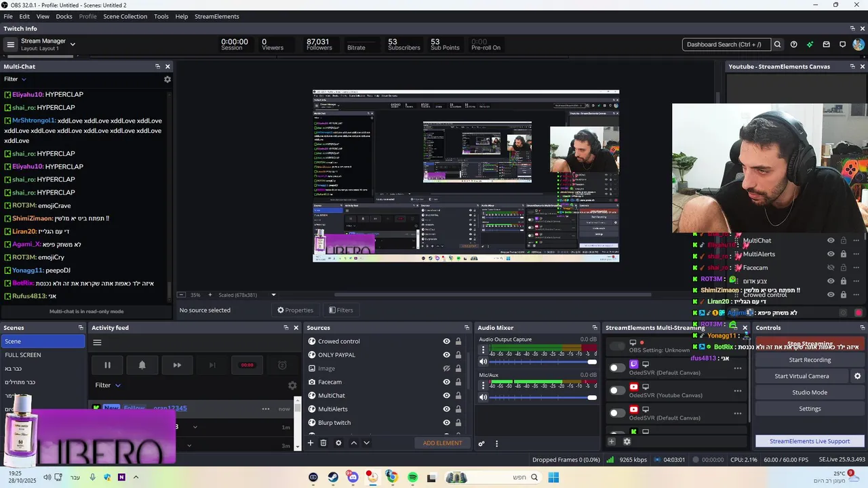Viewport: 868px width, 488px height.
Task: Move source down with the down arrow
Action: (x=366, y=443)
